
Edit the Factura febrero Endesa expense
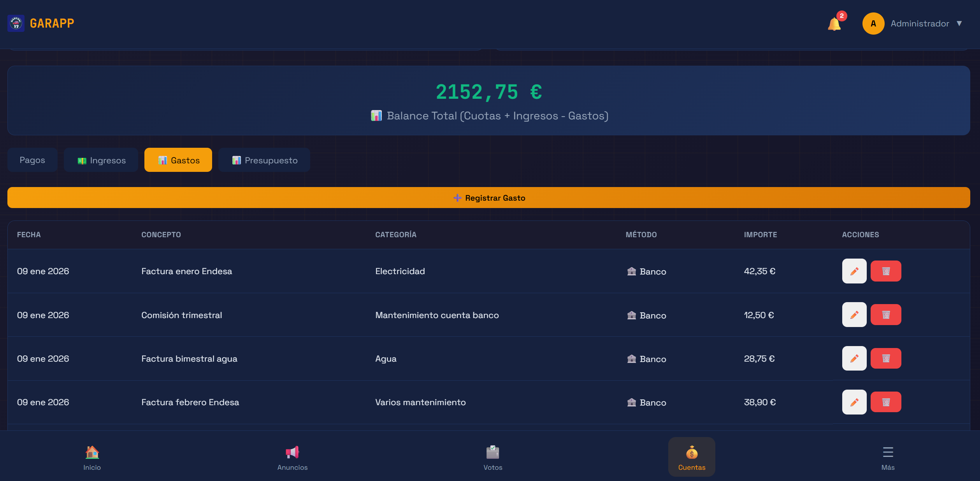tap(854, 402)
